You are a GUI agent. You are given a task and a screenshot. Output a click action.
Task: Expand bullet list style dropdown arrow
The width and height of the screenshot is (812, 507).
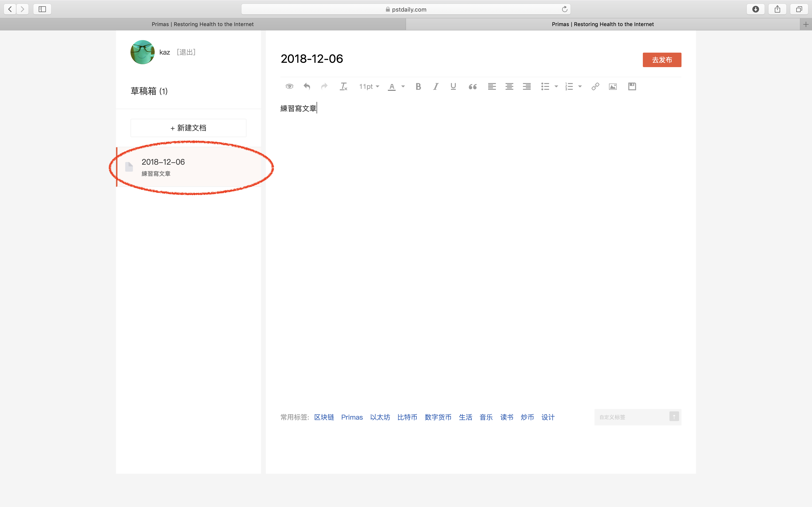556,86
